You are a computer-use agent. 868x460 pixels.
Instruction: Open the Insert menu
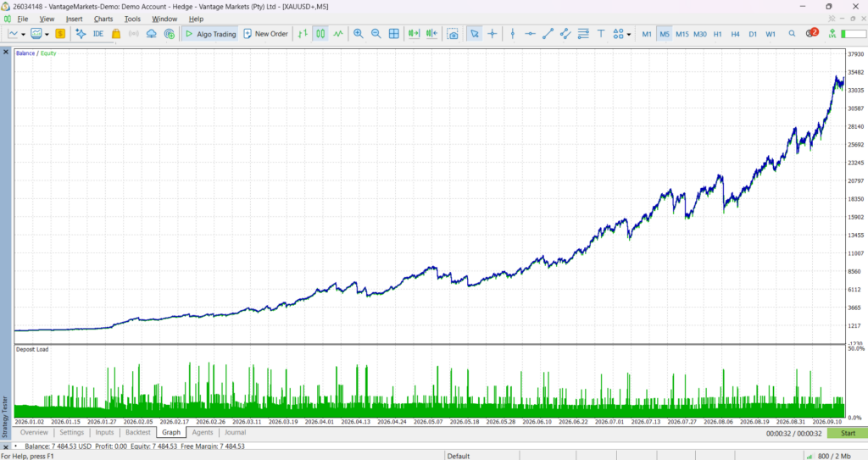point(75,19)
